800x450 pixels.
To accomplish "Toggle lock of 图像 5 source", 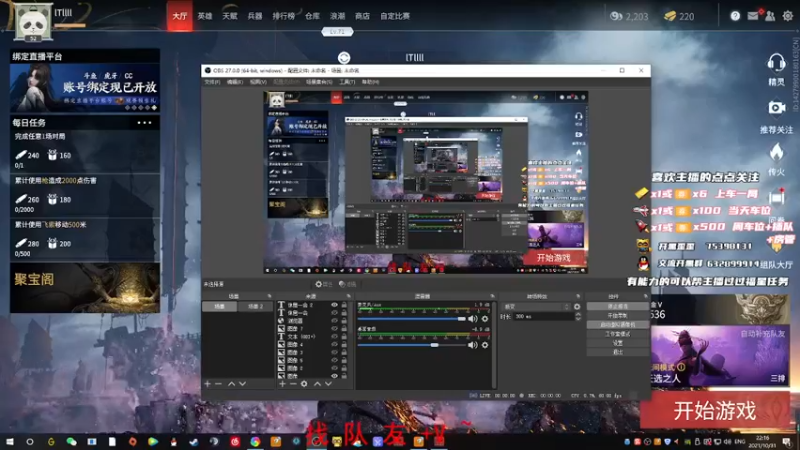I will 344,360.
